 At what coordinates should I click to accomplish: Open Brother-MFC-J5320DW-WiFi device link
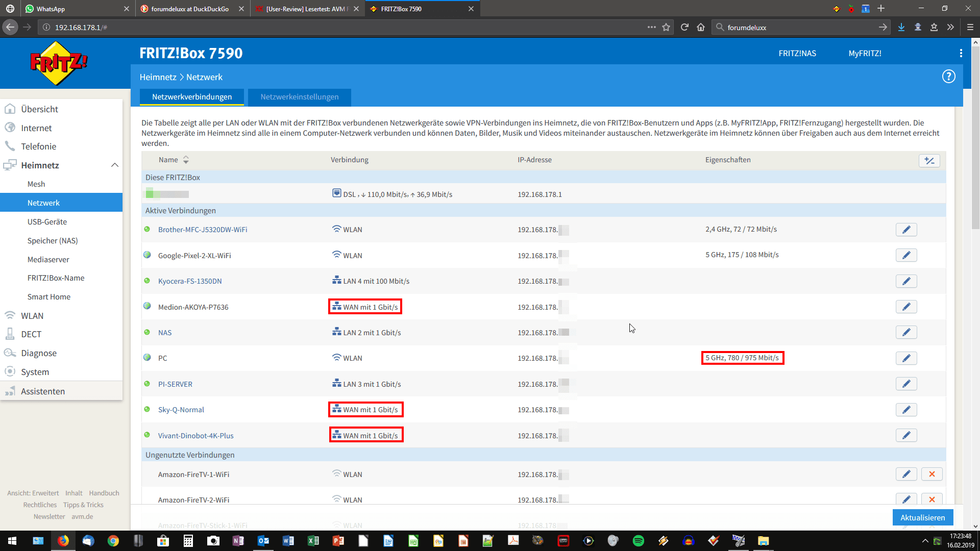[203, 230]
